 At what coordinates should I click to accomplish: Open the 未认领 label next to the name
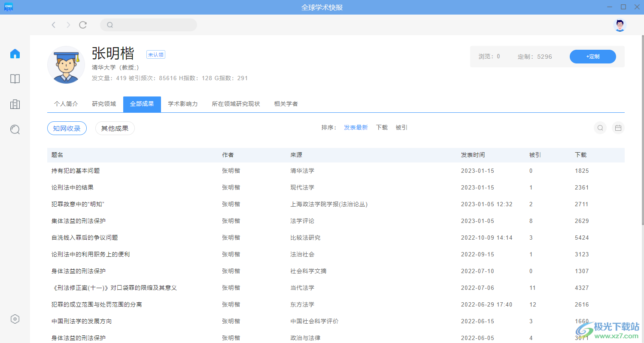pos(155,54)
